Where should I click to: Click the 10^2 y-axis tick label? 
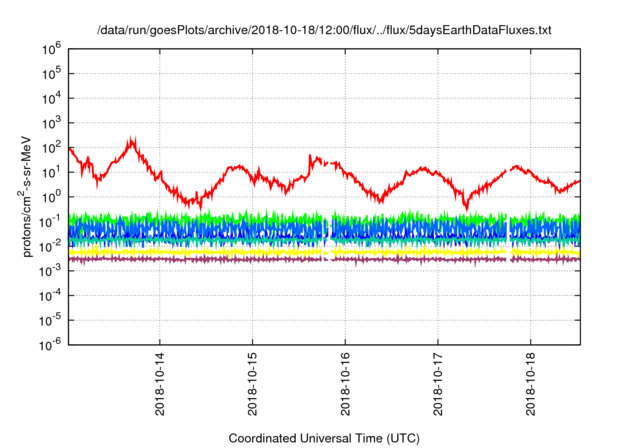pyautogui.click(x=51, y=148)
